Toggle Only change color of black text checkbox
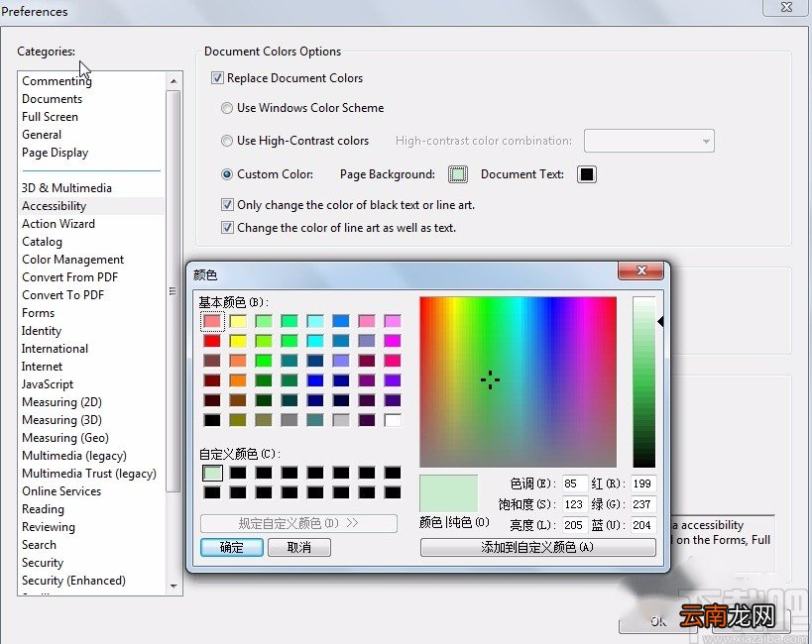 227,205
